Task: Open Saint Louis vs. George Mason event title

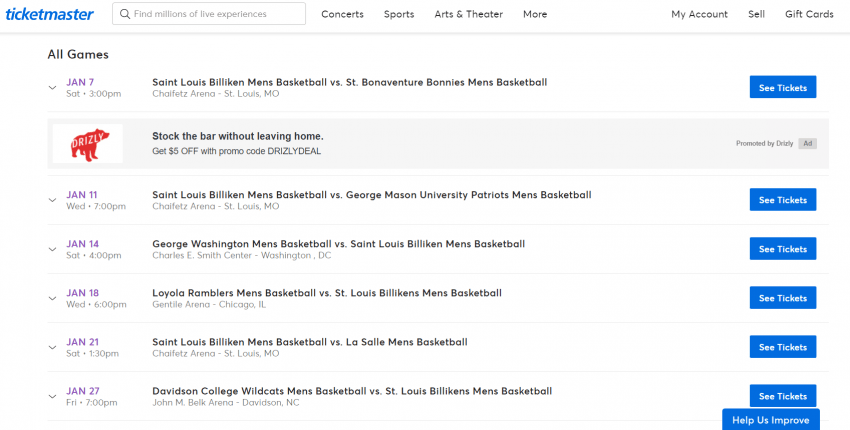Action: click(372, 195)
